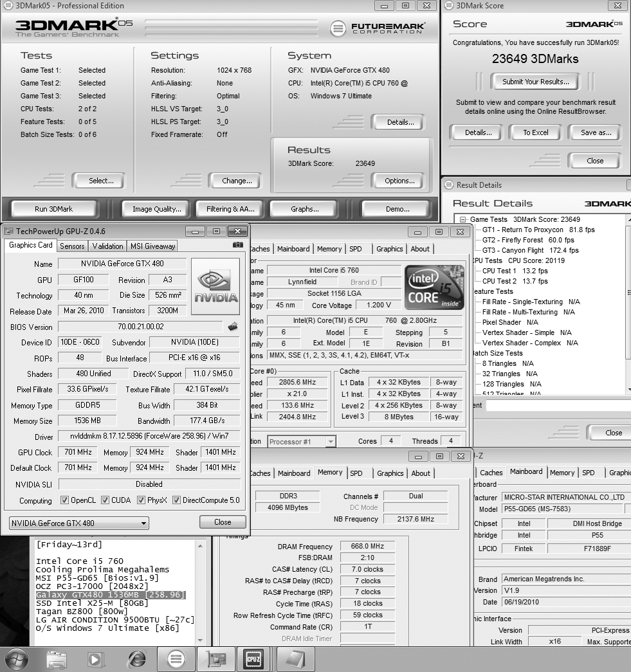Switch to the 3DMark taskbar icon
This screenshot has height=672, width=631.
pyautogui.click(x=176, y=659)
